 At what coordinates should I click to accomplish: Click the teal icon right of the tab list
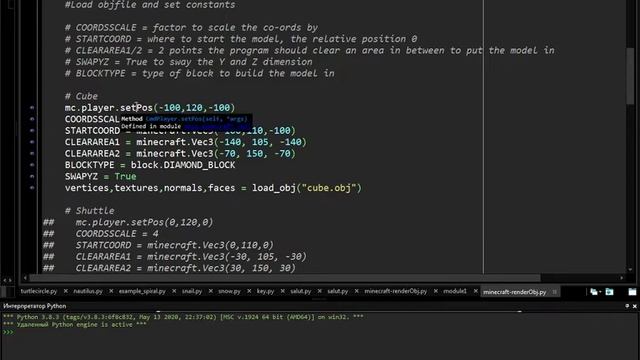(609, 291)
